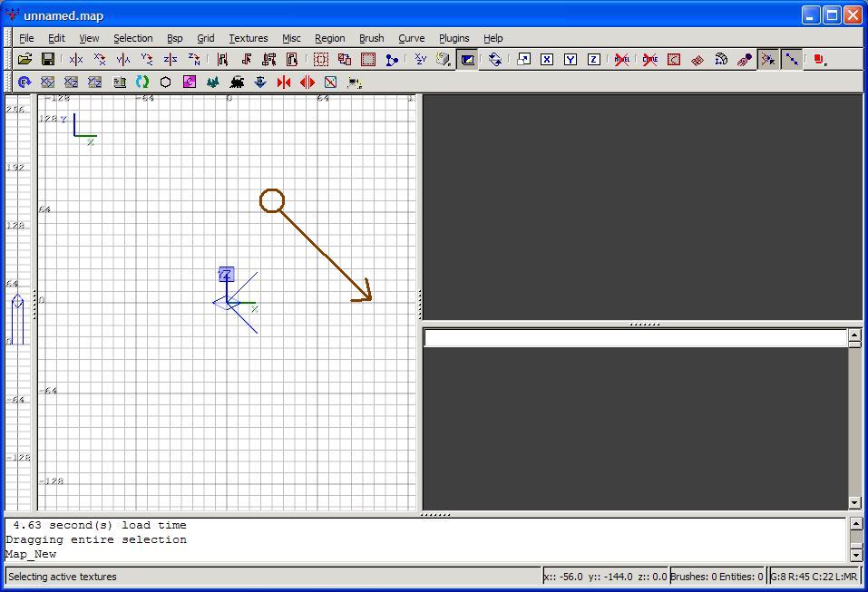Flip selection along Z axis
Screen dimensions: 868x592
click(171, 59)
